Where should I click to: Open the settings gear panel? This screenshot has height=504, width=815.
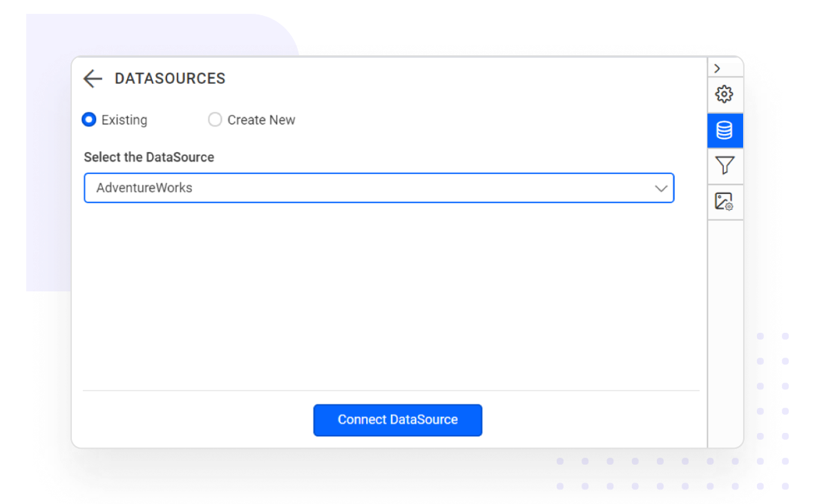[725, 95]
